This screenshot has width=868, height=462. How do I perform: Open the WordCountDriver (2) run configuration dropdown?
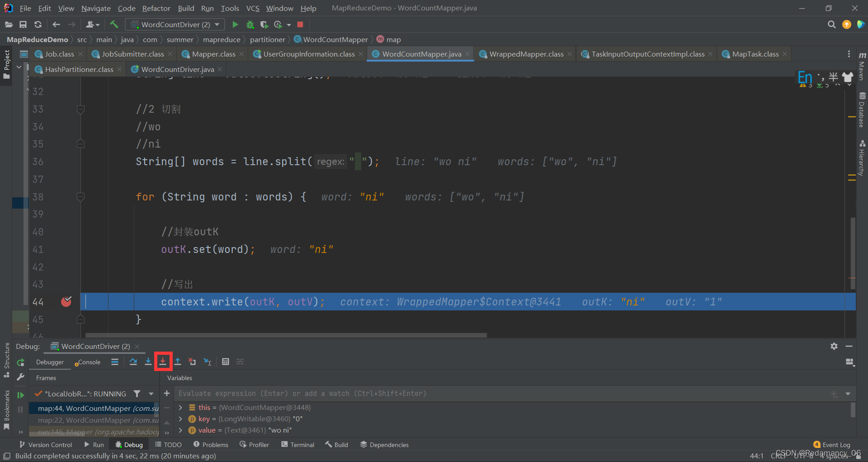click(175, 24)
